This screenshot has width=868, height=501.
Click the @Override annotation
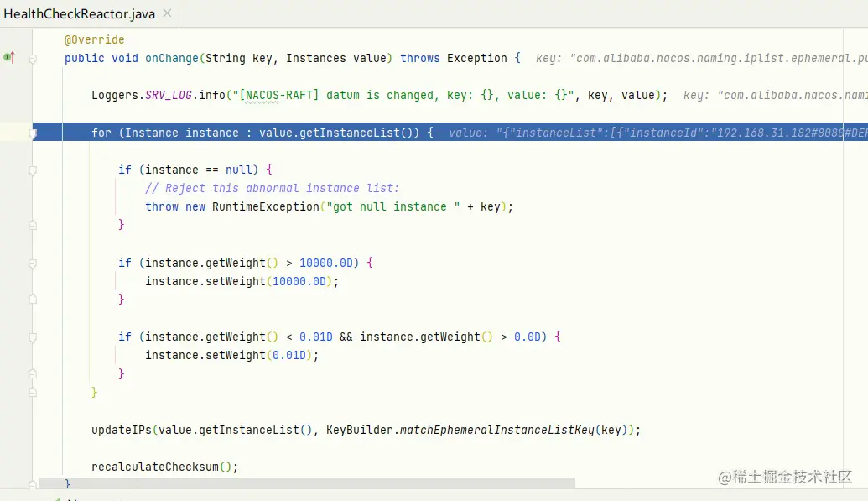point(94,40)
